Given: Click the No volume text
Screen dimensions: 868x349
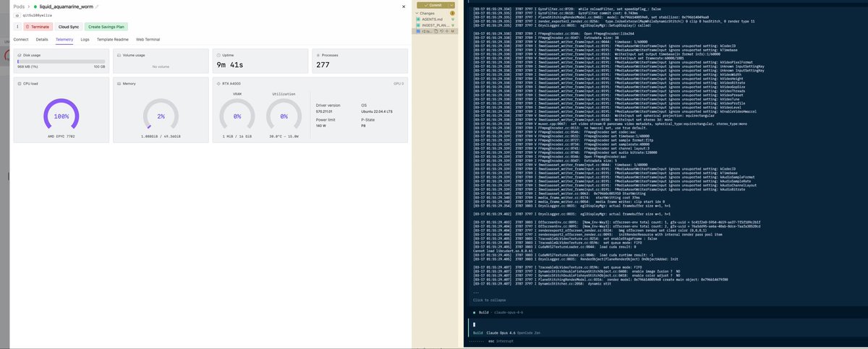Looking at the screenshot, I should click(161, 66).
